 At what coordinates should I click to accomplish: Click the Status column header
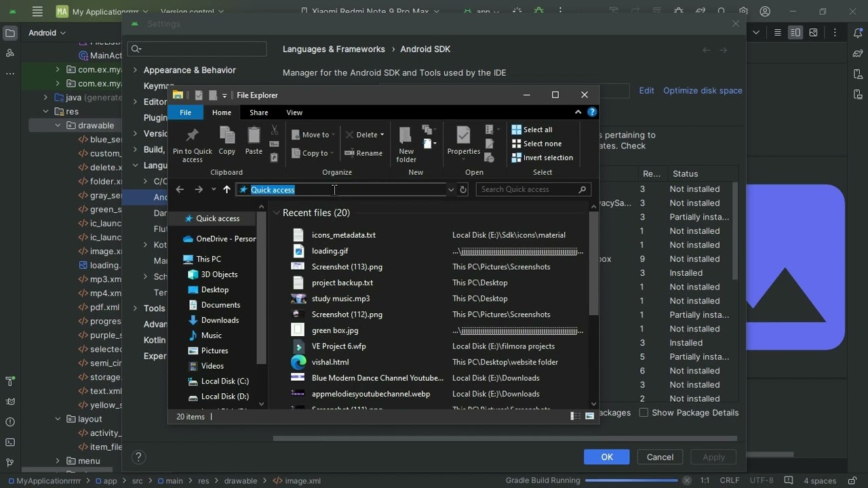[685, 174]
